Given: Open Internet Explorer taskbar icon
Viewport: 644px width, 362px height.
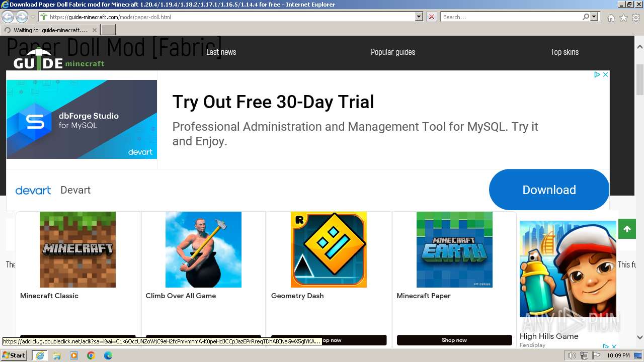Looking at the screenshot, I should (40, 355).
